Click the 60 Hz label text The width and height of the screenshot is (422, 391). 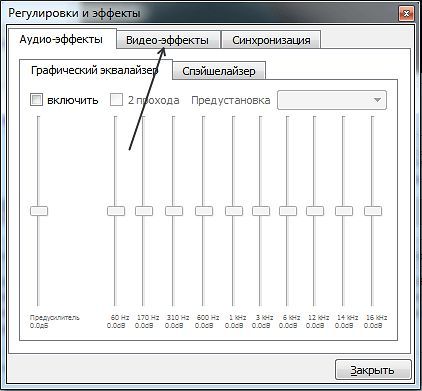click(x=120, y=317)
